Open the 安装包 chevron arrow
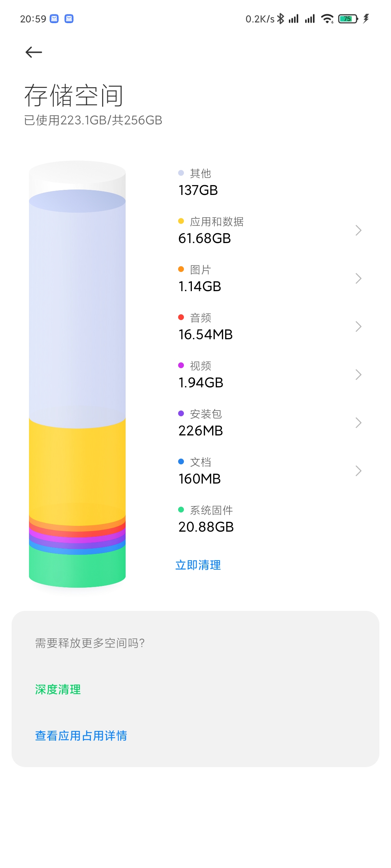Viewport: 391px width, 868px height. pos(358,423)
